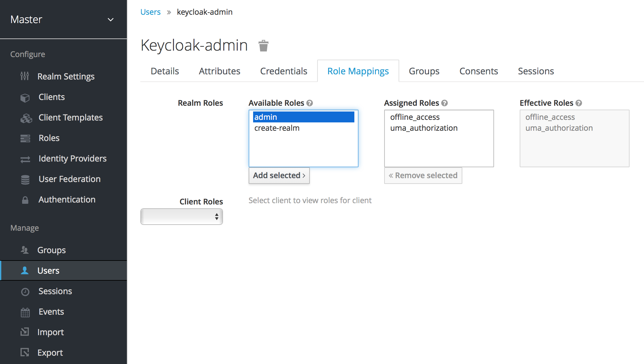644x364 pixels.
Task: Click the User Federation database icon
Action: pyautogui.click(x=25, y=179)
